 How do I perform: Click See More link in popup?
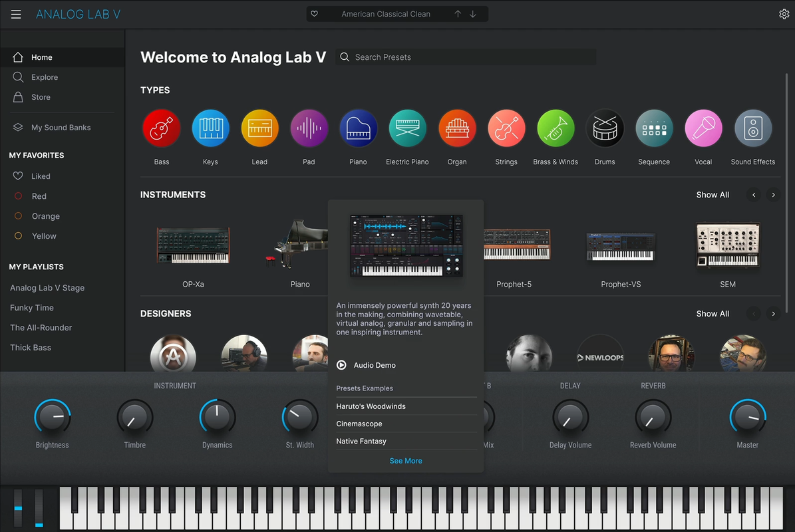tap(406, 461)
